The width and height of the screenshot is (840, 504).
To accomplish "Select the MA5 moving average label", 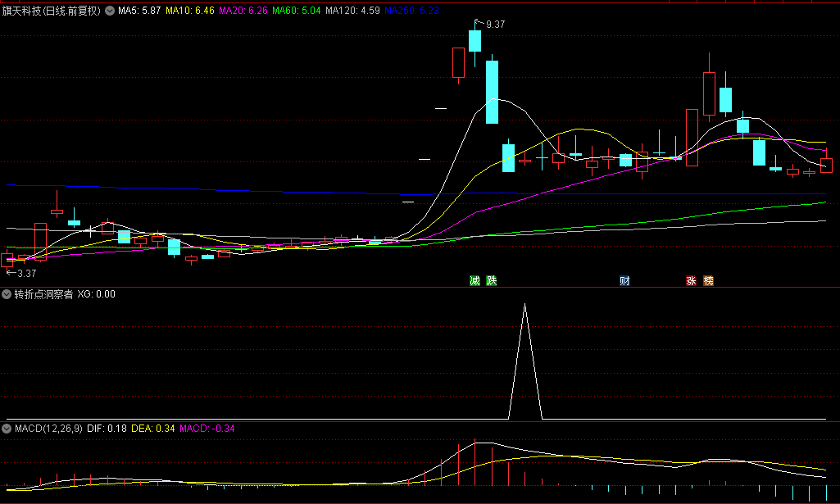I will coord(138,11).
